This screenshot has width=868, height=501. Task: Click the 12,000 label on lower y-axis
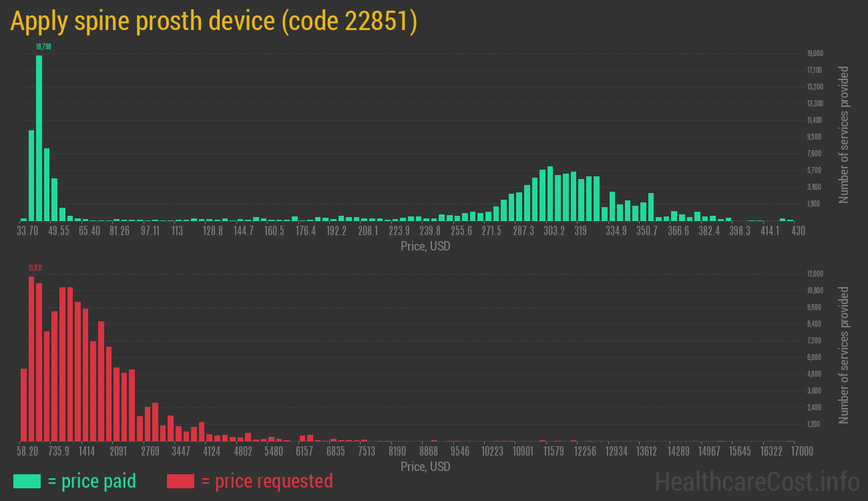pos(815,274)
